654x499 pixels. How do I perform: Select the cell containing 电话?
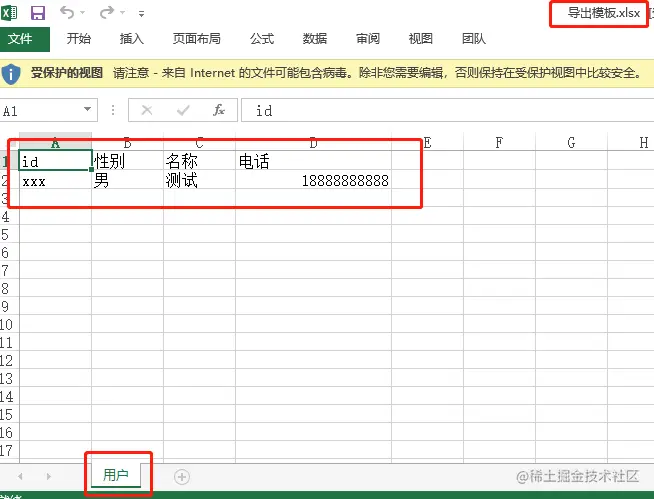[x=313, y=161]
